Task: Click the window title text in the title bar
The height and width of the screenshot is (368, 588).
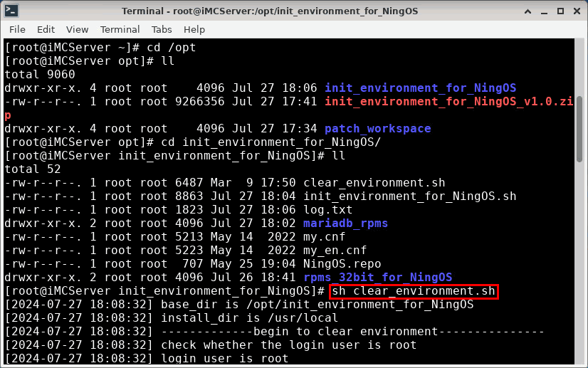Action: 270,11
